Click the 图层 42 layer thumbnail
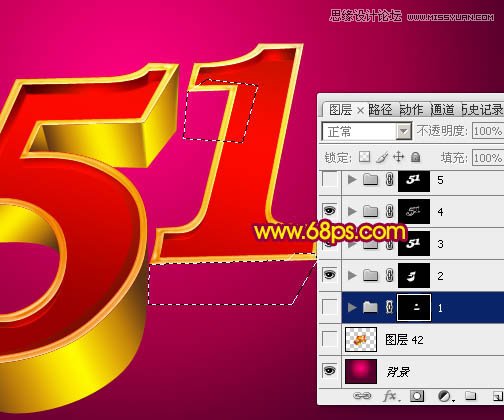The width and height of the screenshot is (504, 420). click(361, 339)
